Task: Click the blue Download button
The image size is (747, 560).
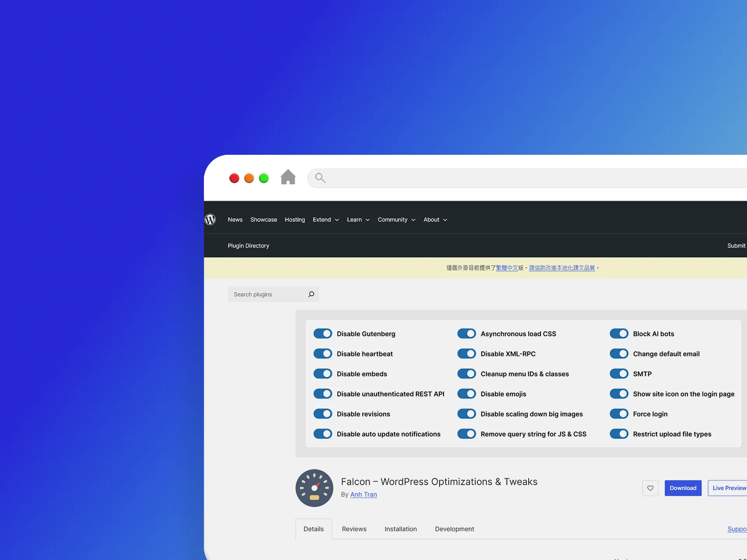Action: (x=683, y=488)
